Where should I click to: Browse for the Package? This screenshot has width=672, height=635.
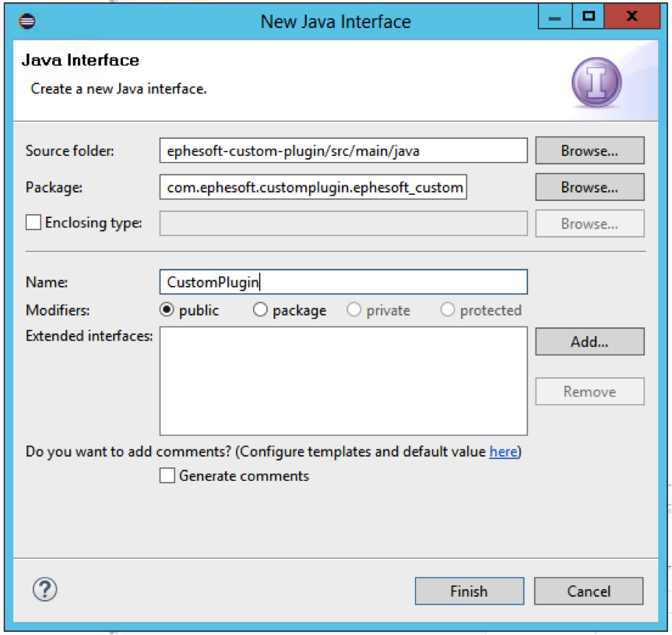[589, 187]
